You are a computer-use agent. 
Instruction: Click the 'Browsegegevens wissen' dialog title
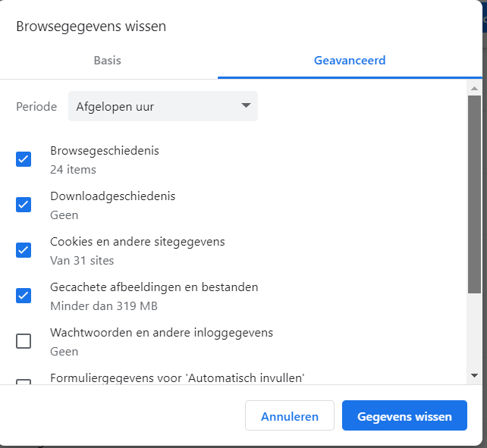coord(91,27)
